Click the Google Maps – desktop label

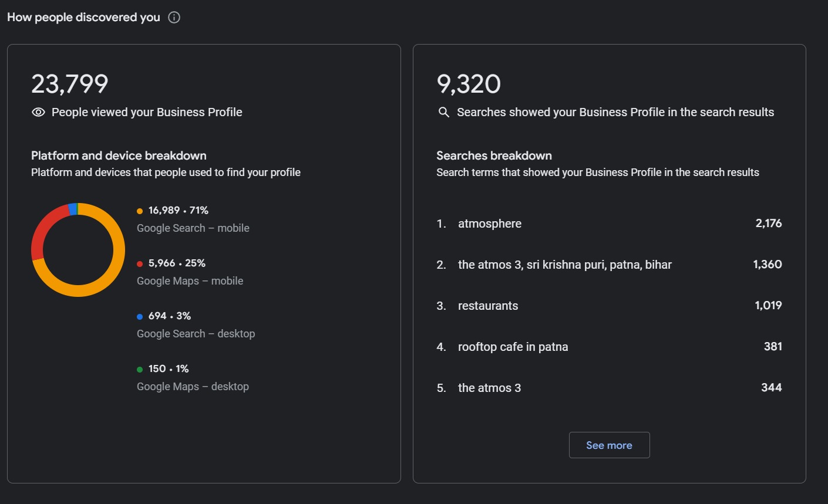pyautogui.click(x=193, y=387)
